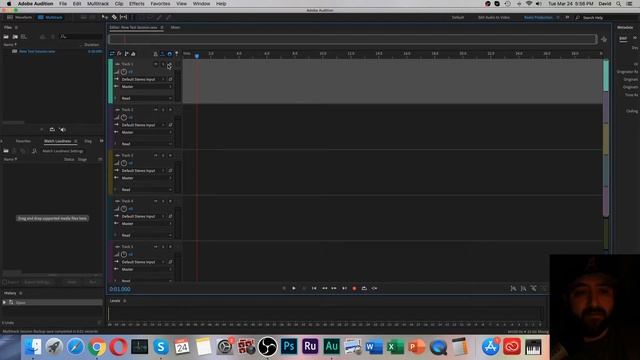Viewport: 640px width, 360px height.
Task: Show the Effects (fx) track controls
Action: point(119,53)
